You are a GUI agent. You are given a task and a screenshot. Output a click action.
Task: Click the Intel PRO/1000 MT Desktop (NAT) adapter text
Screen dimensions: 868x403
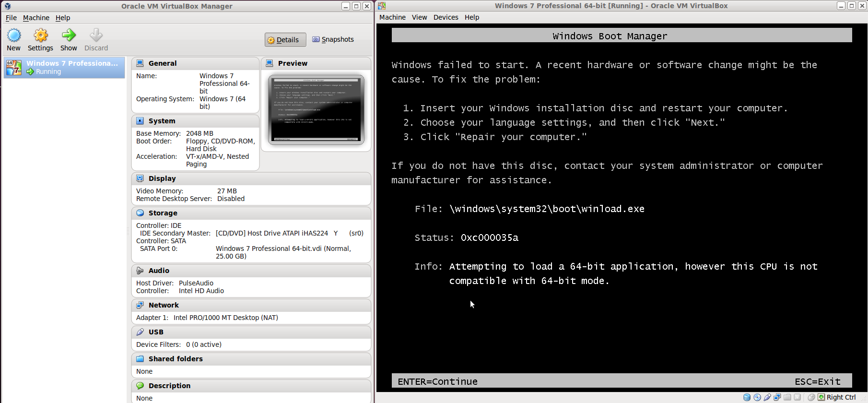(x=226, y=318)
